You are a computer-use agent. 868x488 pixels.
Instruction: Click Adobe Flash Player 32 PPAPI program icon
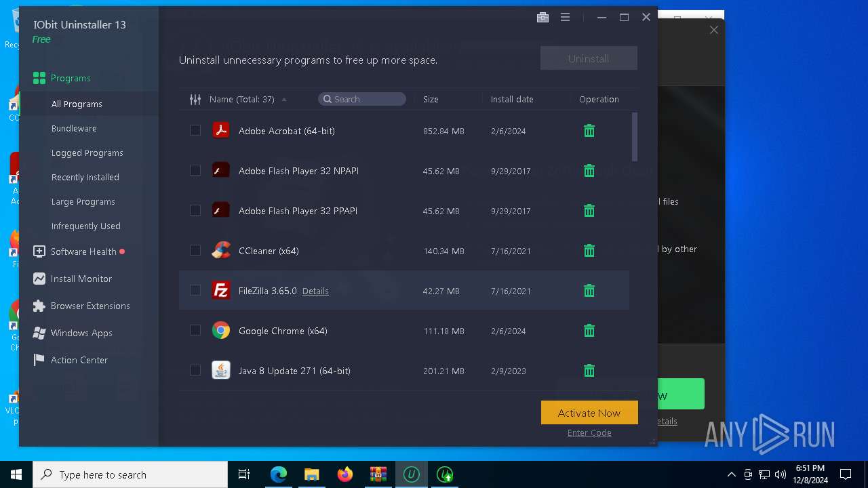(221, 210)
